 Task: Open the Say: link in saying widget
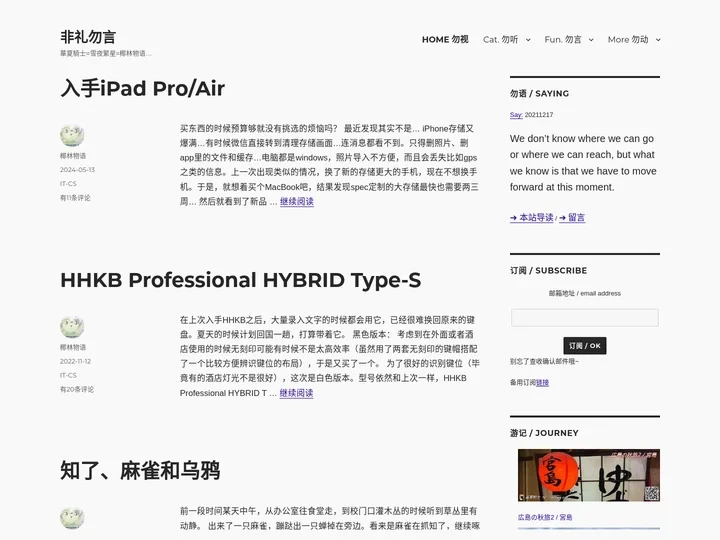click(516, 115)
